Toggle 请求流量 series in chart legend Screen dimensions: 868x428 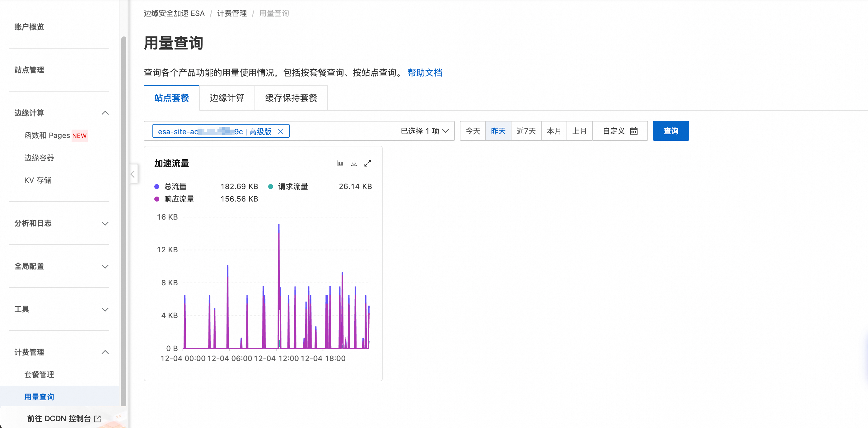(292, 187)
